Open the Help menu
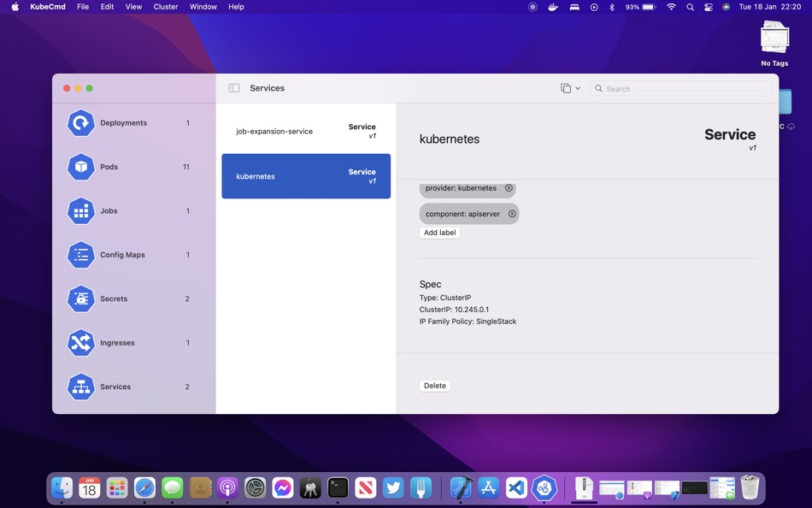The image size is (812, 508). tap(236, 7)
